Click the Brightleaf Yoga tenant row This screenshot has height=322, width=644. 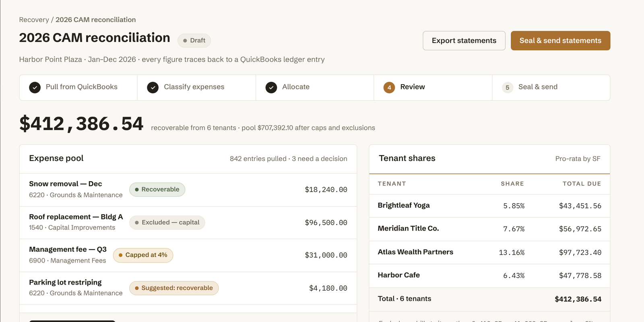(x=489, y=206)
